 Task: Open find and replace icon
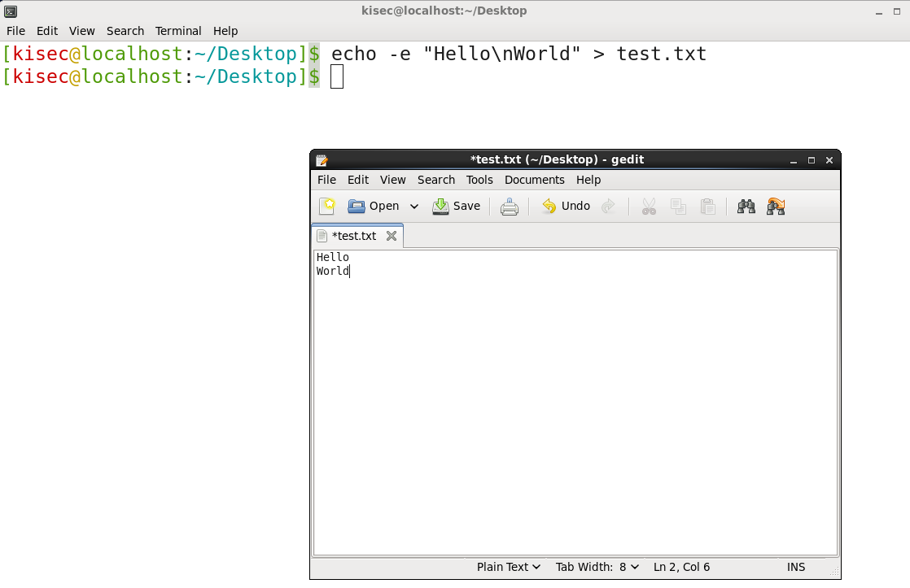click(x=776, y=207)
